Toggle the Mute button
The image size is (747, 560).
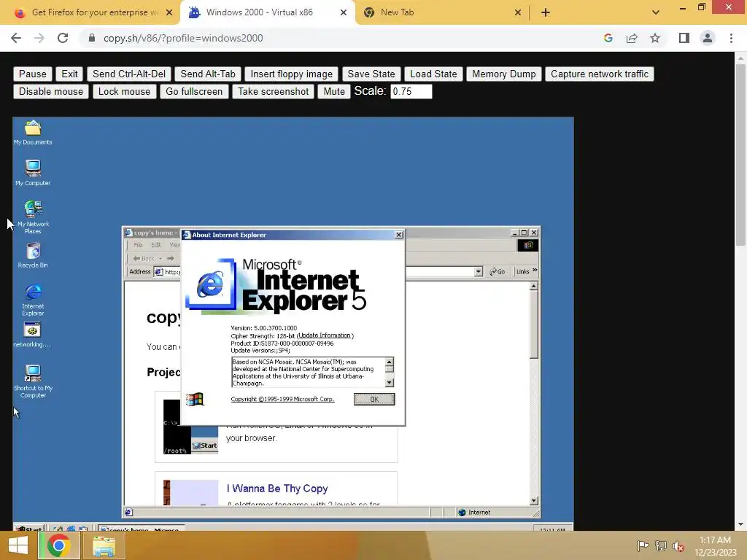click(x=334, y=91)
